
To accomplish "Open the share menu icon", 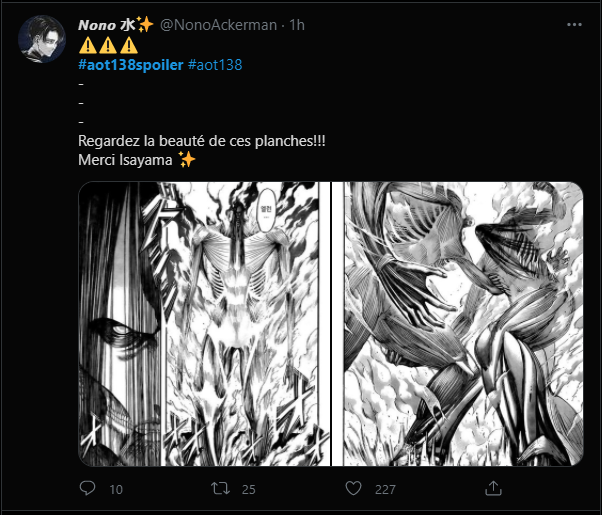I will (x=492, y=489).
